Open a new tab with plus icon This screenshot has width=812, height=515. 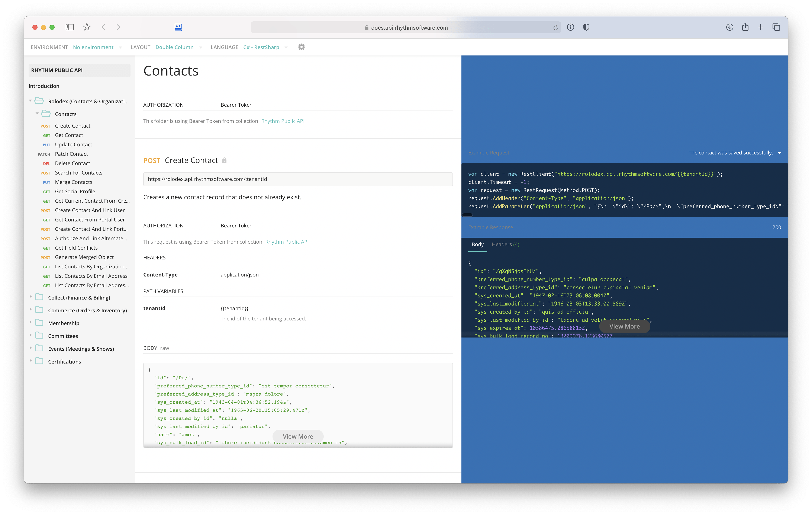click(x=760, y=27)
